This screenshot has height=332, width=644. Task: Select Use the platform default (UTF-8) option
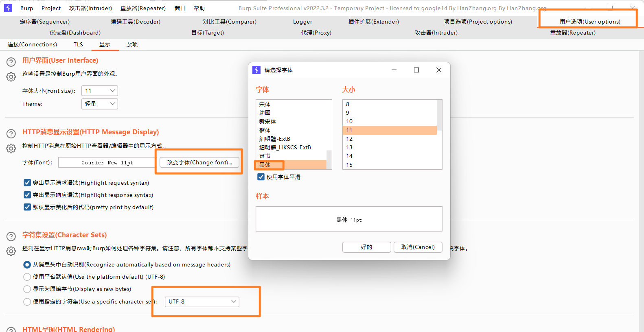(27, 277)
